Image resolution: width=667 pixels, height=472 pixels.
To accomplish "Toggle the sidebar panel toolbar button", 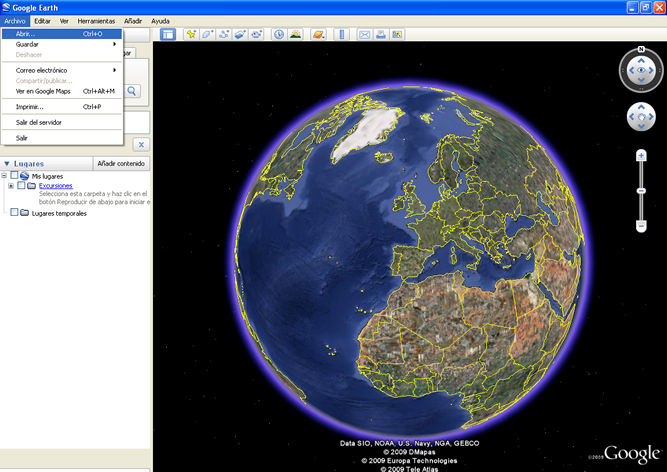I will [168, 34].
